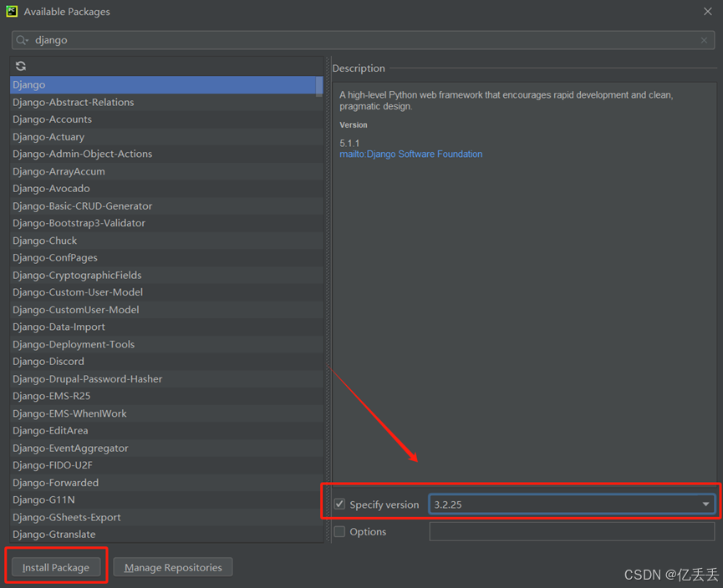Select Django-Drupal-Password-Hasher package
The image size is (723, 588).
tap(166, 379)
